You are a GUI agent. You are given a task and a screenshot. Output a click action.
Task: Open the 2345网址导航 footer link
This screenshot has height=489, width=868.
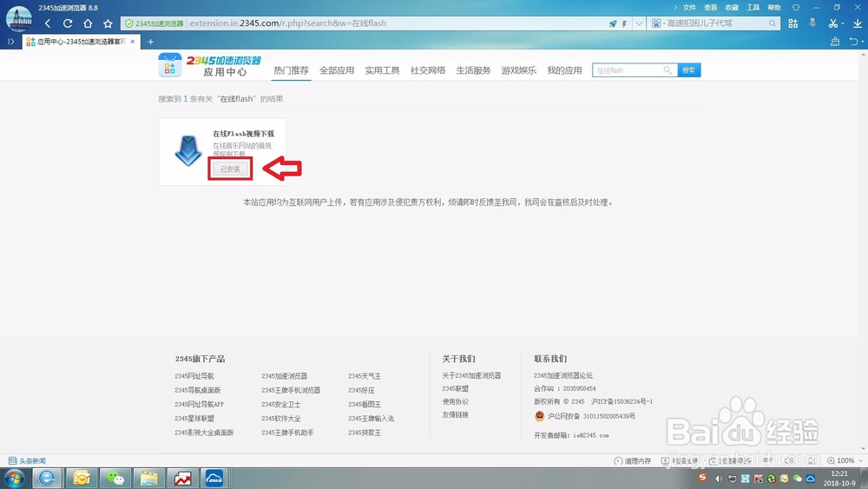(194, 376)
